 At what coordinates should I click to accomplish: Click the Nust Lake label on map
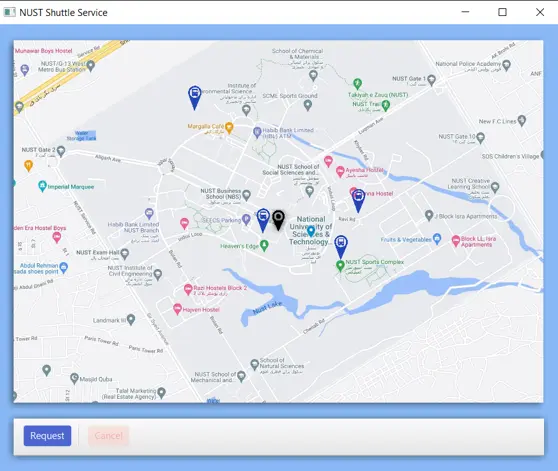pyautogui.click(x=268, y=308)
